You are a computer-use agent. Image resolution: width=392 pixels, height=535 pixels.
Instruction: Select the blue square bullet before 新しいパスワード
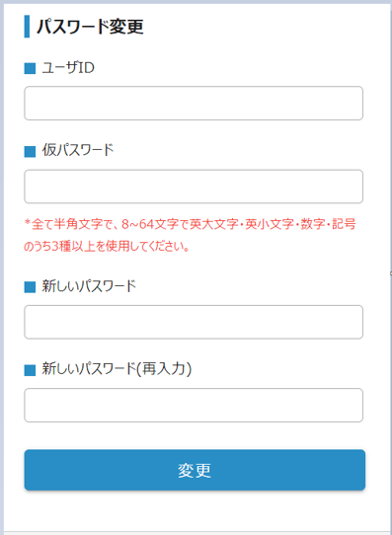click(30, 287)
